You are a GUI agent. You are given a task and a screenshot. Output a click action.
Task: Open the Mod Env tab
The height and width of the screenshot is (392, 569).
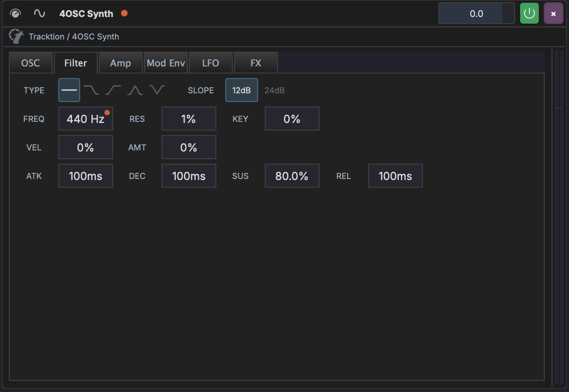(166, 63)
